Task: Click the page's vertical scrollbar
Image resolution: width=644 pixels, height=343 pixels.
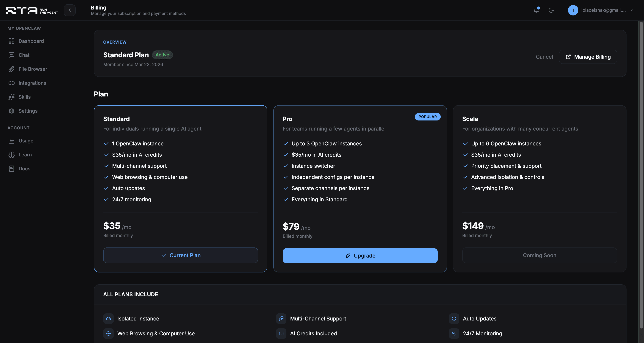Action: pos(641,175)
